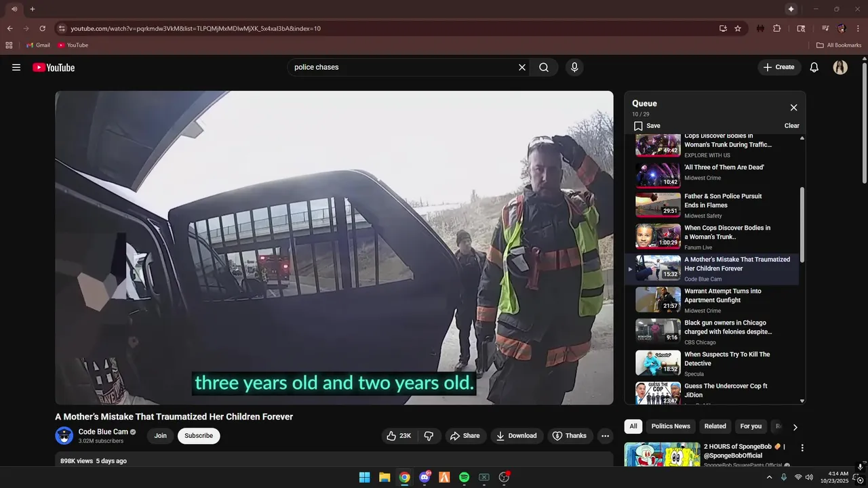868x488 pixels.
Task: Open File Explorer from taskbar
Action: pyautogui.click(x=384, y=477)
